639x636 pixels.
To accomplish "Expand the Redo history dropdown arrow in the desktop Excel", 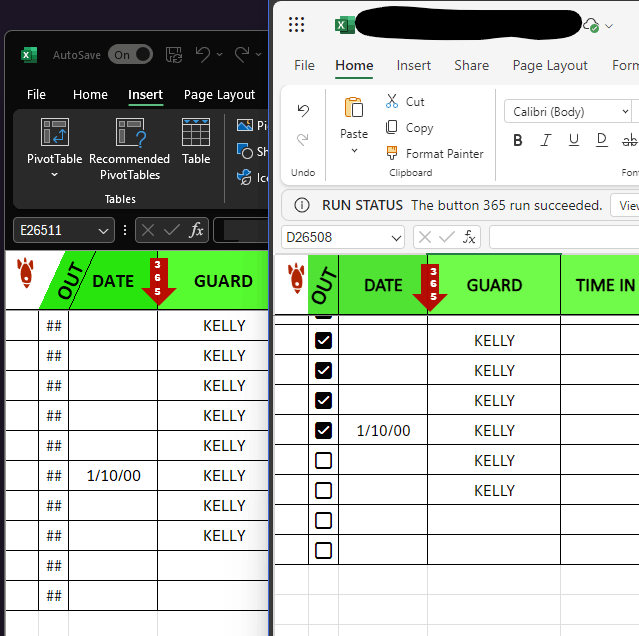I will 258,54.
